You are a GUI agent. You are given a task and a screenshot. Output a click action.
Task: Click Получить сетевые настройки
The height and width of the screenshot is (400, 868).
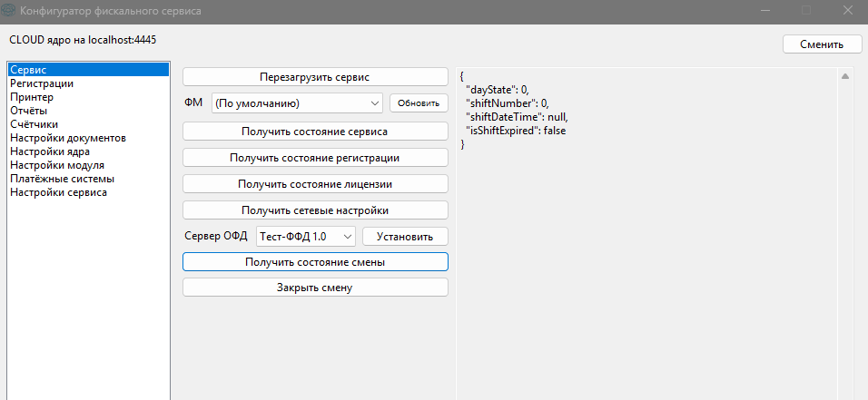[x=315, y=210]
